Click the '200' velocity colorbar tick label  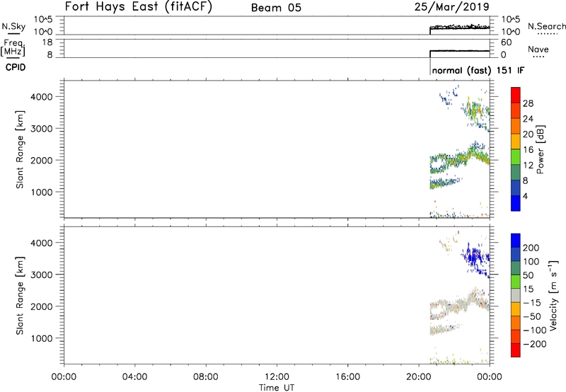tap(531, 248)
